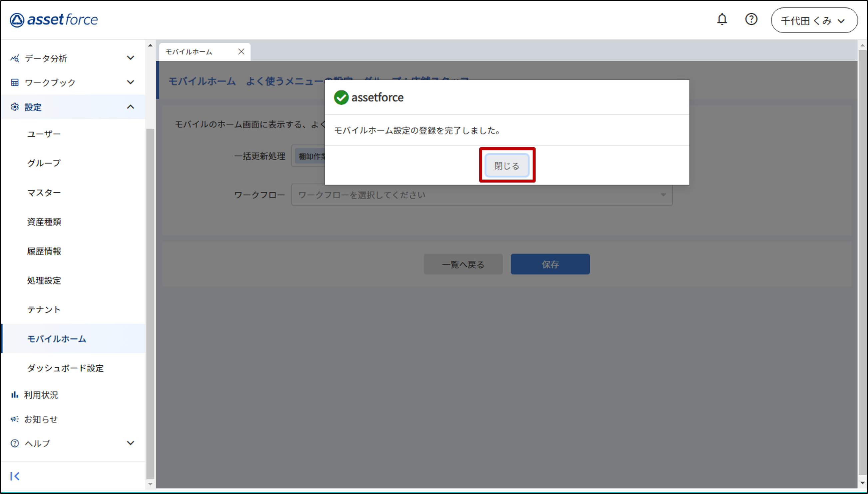The height and width of the screenshot is (494, 868).
Task: Click the 設定 gear icon
Action: [x=15, y=107]
